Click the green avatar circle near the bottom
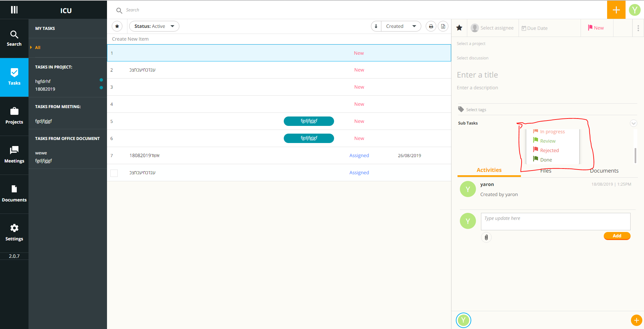The width and height of the screenshot is (644, 329). (464, 320)
